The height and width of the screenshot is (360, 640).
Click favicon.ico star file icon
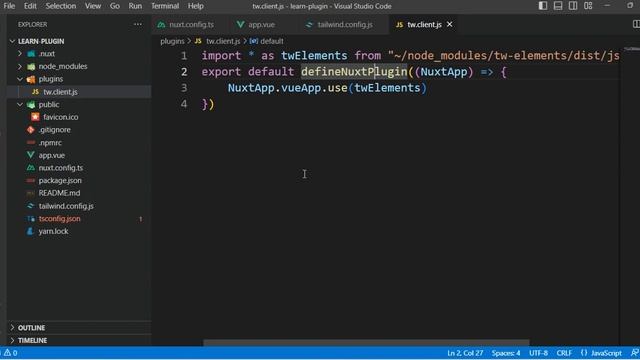pyautogui.click(x=35, y=117)
